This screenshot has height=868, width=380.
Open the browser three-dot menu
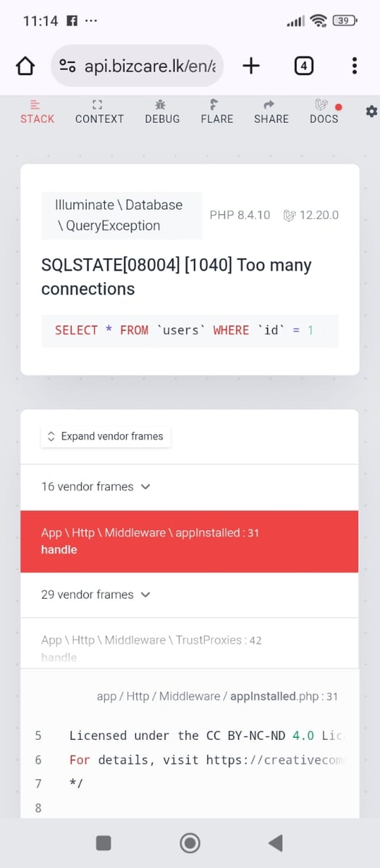[354, 67]
